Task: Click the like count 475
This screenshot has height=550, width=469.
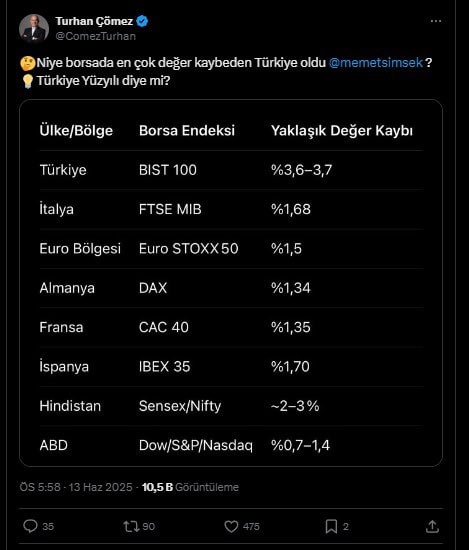Action: (x=251, y=526)
